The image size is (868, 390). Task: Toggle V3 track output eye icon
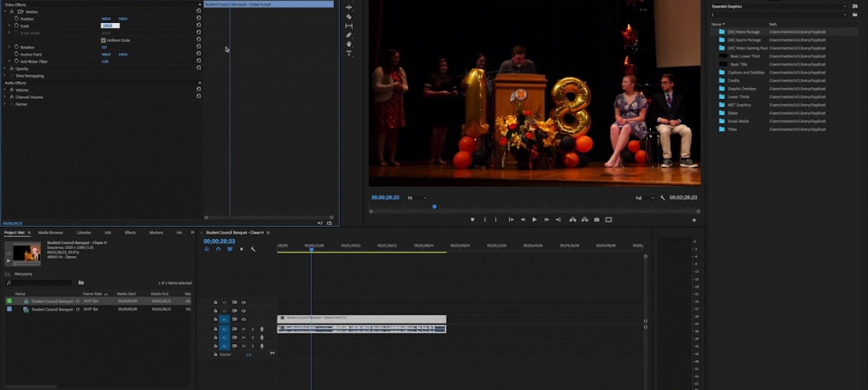244,303
